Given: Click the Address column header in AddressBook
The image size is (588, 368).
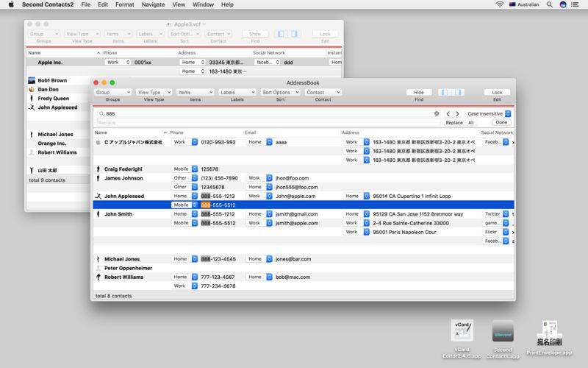Looking at the screenshot, I should (351, 132).
